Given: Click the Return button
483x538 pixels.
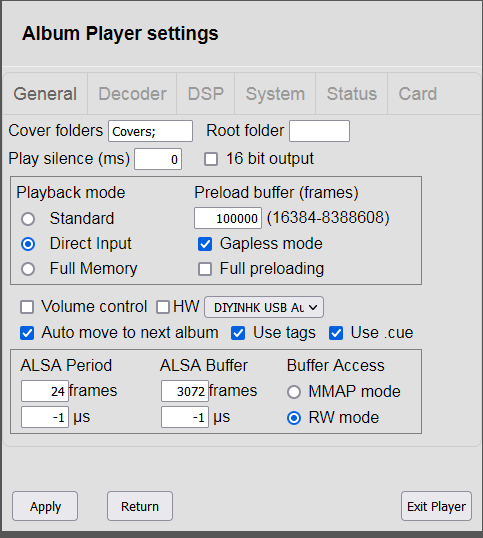Looking at the screenshot, I should pyautogui.click(x=140, y=506).
